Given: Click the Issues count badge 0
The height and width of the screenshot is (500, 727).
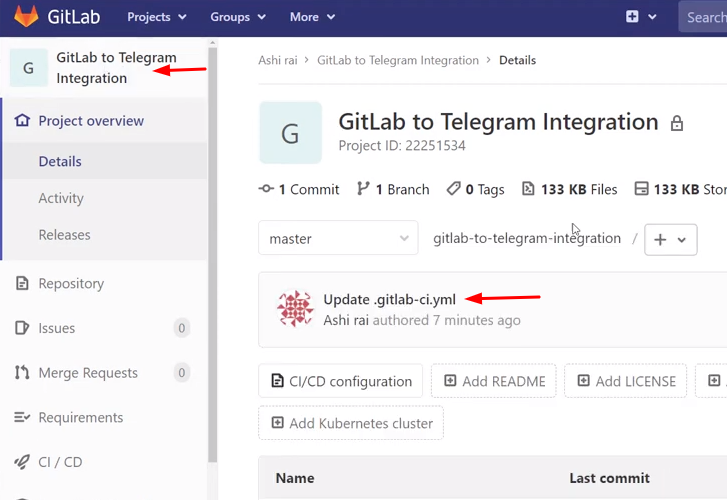Looking at the screenshot, I should [182, 328].
